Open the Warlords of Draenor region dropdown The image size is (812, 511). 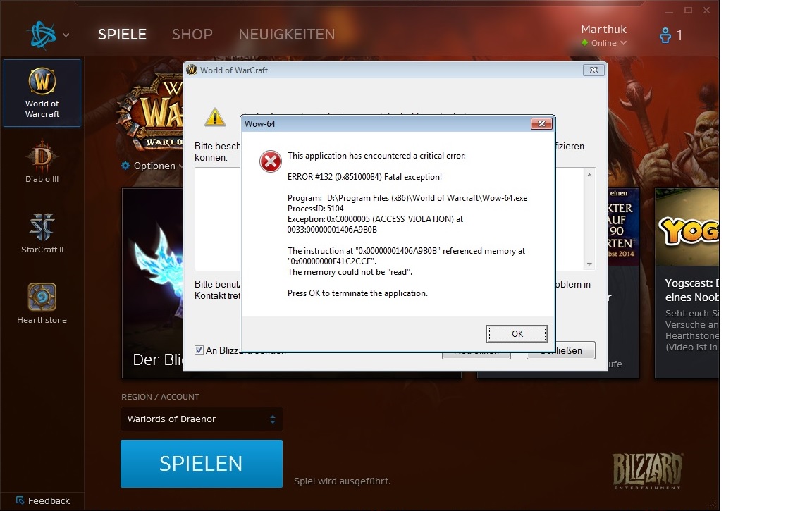[202, 419]
